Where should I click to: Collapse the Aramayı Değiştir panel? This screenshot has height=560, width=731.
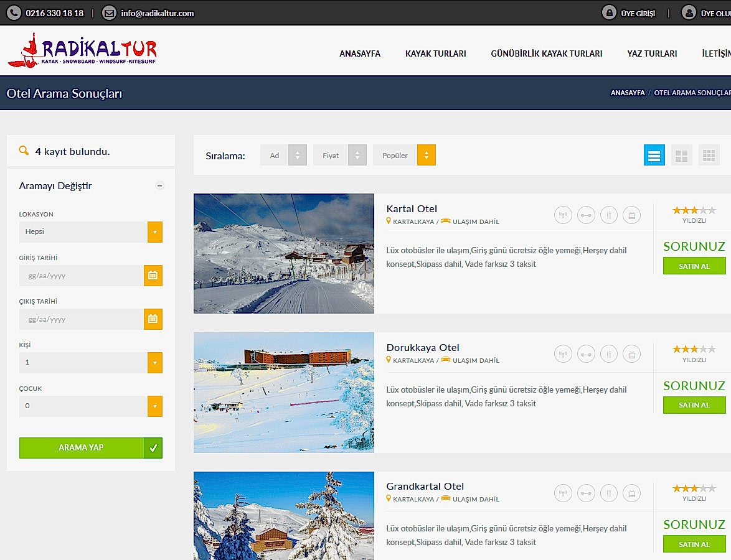pyautogui.click(x=160, y=186)
